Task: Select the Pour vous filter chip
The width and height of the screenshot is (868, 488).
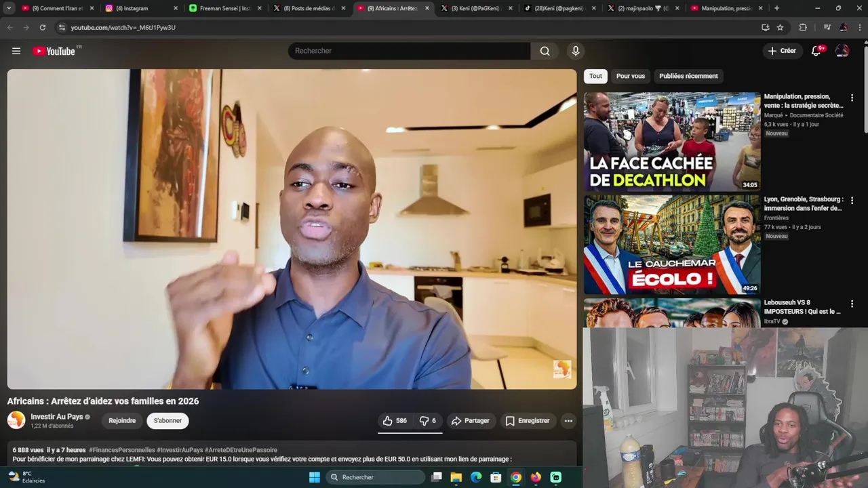Action: tap(631, 76)
